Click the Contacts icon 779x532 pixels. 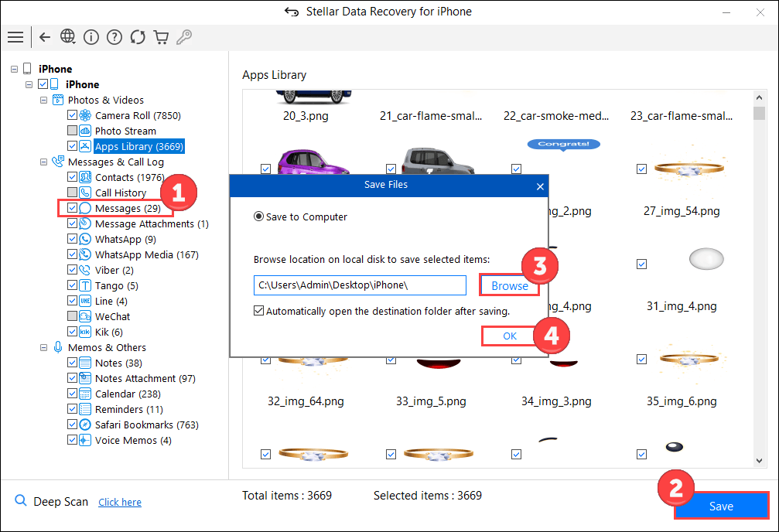pyautogui.click(x=85, y=177)
